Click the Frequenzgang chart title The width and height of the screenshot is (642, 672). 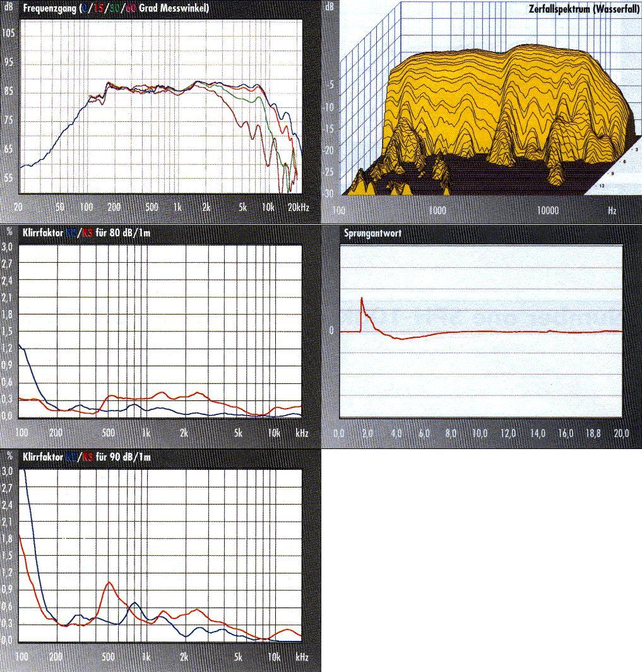pos(116,8)
